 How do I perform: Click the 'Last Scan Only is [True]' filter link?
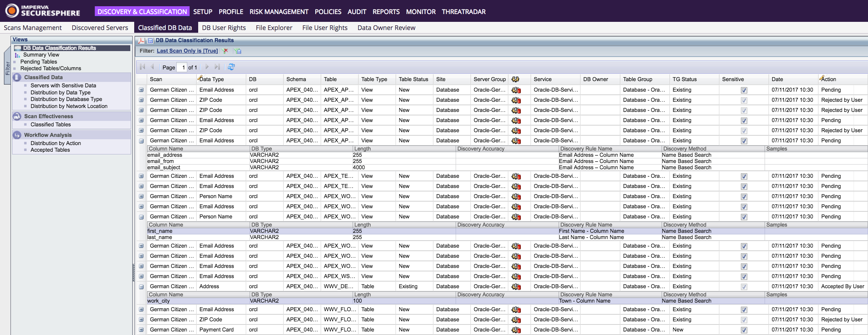tap(187, 51)
